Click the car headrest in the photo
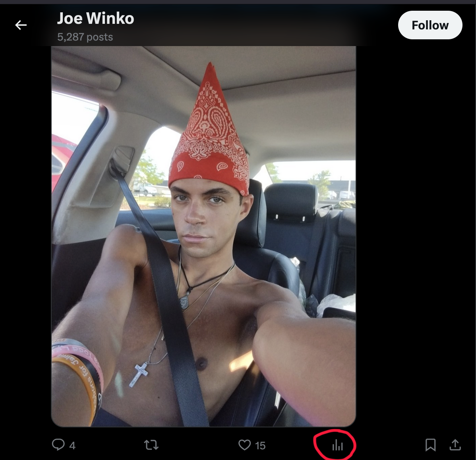Viewport: 476px width, 460px height. (290, 202)
